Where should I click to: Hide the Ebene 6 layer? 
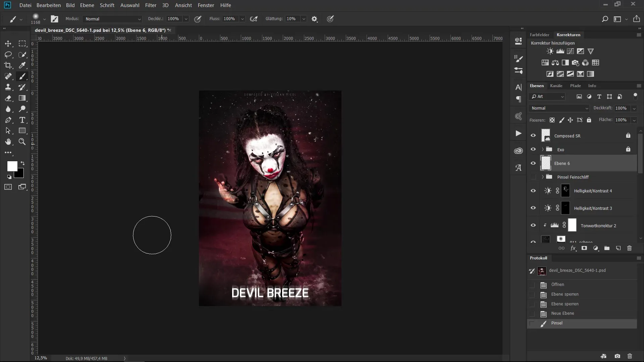click(x=533, y=163)
